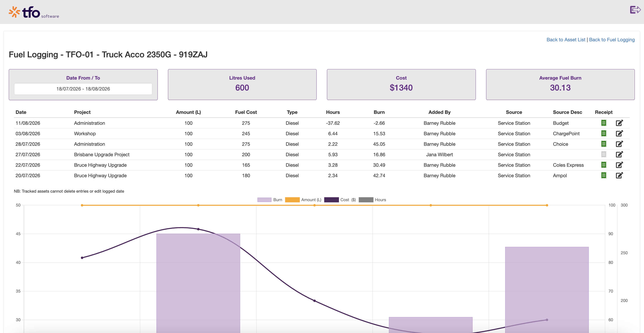
Task: Open the date range picker field
Action: (83, 89)
